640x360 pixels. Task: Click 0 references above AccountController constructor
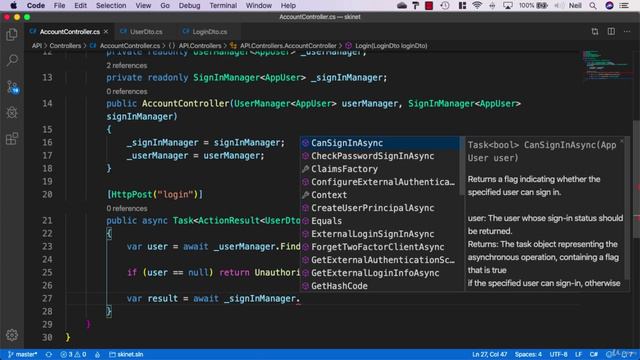[127, 91]
